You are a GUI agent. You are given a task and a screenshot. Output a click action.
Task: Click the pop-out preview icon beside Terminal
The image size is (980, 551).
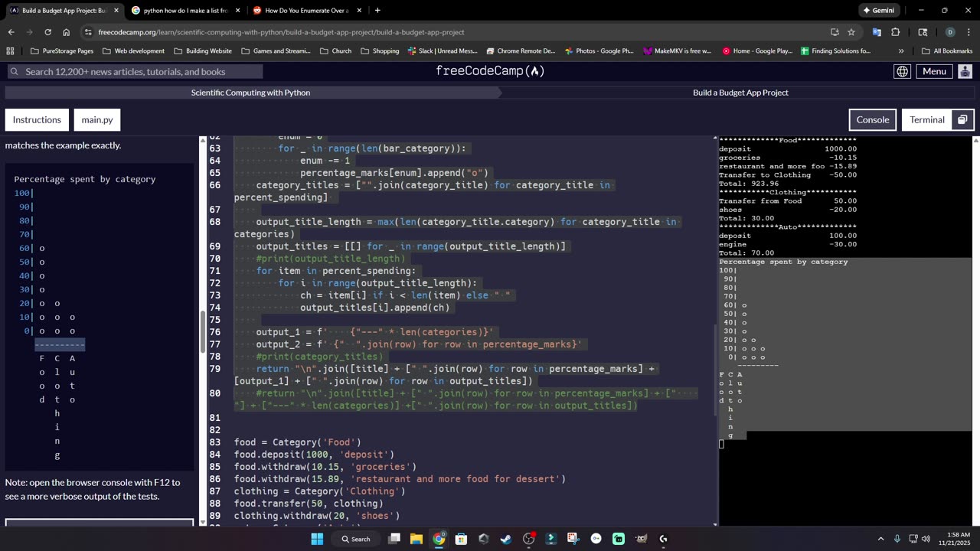(963, 119)
